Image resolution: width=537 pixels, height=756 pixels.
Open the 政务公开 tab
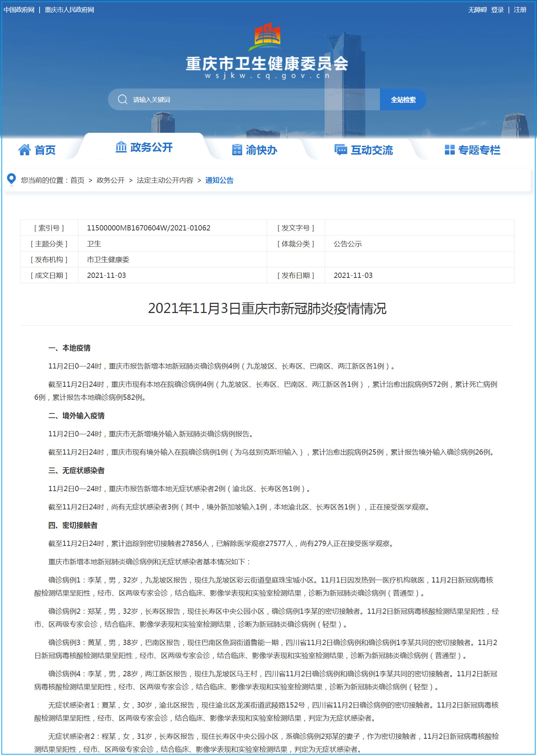pos(151,147)
